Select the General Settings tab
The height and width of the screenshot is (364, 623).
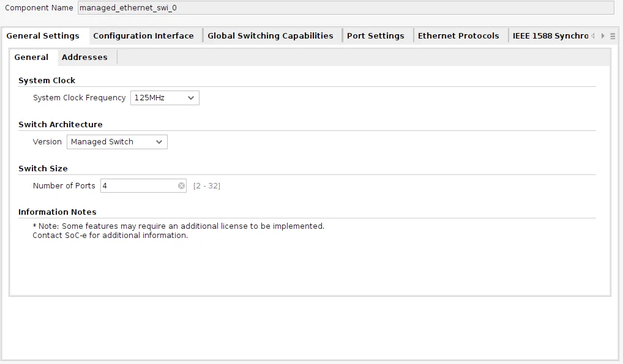(43, 35)
